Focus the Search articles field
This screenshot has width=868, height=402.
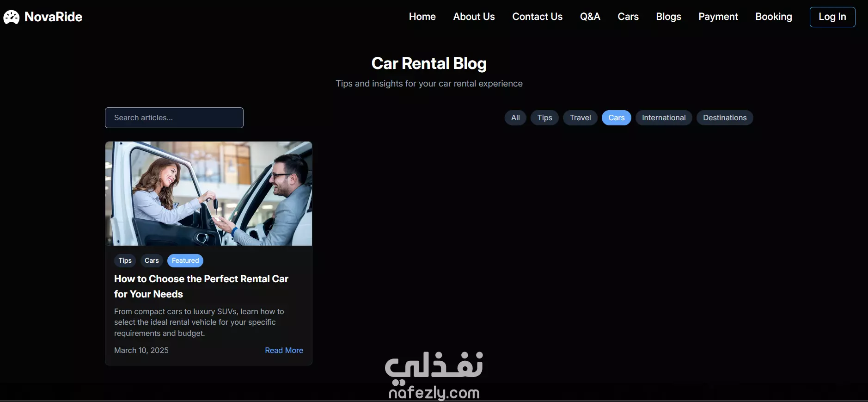pyautogui.click(x=174, y=118)
